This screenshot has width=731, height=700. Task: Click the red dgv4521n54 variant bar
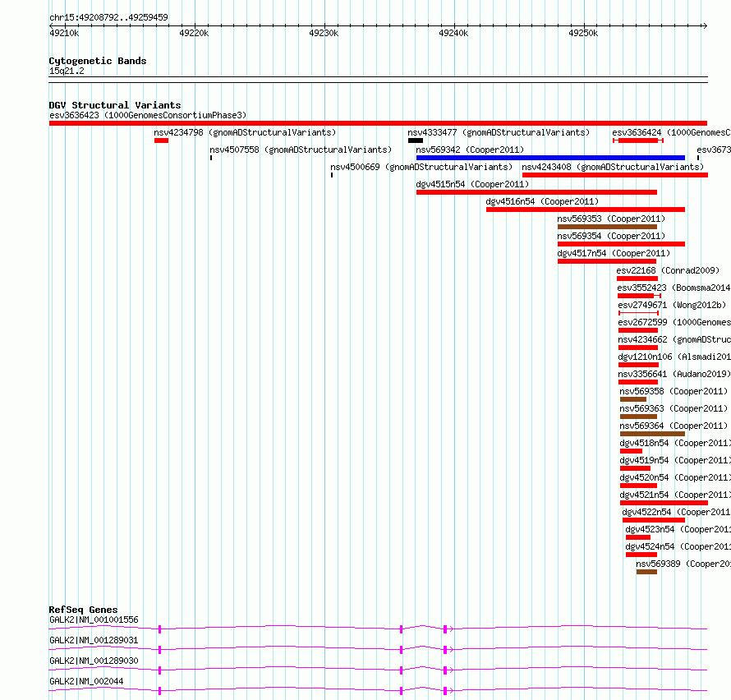click(664, 503)
